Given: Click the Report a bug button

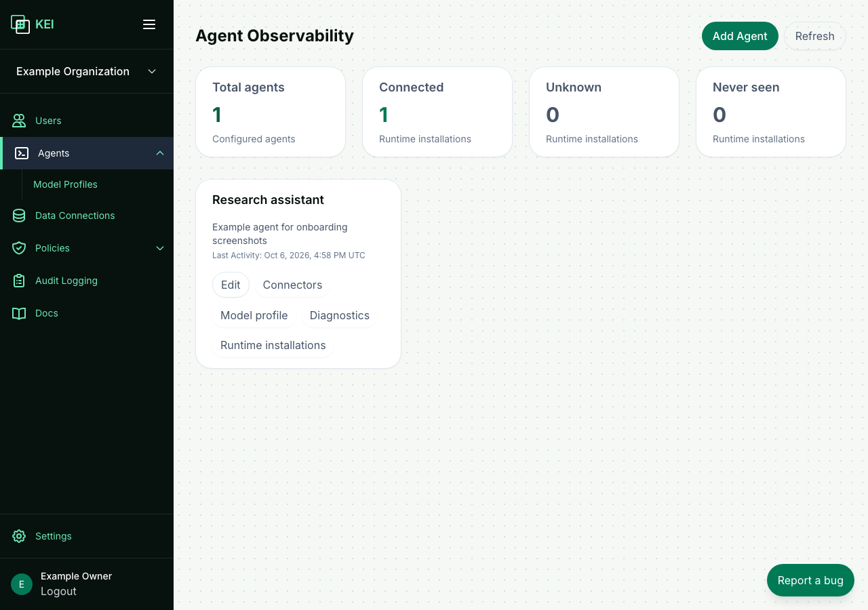Looking at the screenshot, I should [810, 580].
